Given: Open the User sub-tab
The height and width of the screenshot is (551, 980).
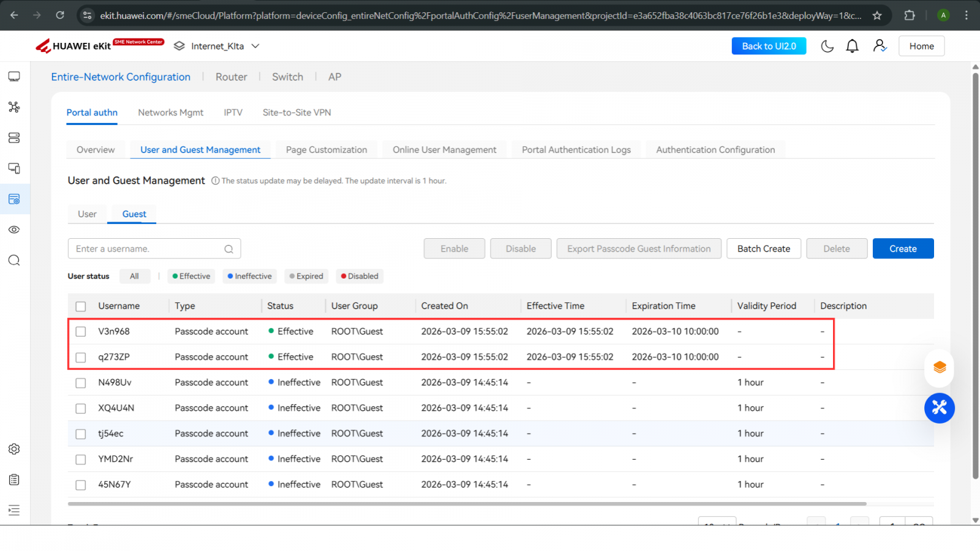Looking at the screenshot, I should pyautogui.click(x=87, y=214).
